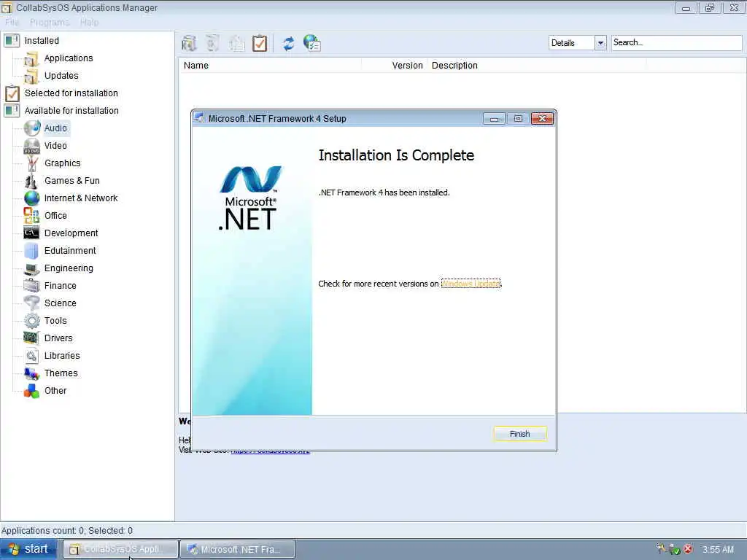Image resolution: width=747 pixels, height=560 pixels.
Task: Select the Tools gear icon
Action: point(32,321)
